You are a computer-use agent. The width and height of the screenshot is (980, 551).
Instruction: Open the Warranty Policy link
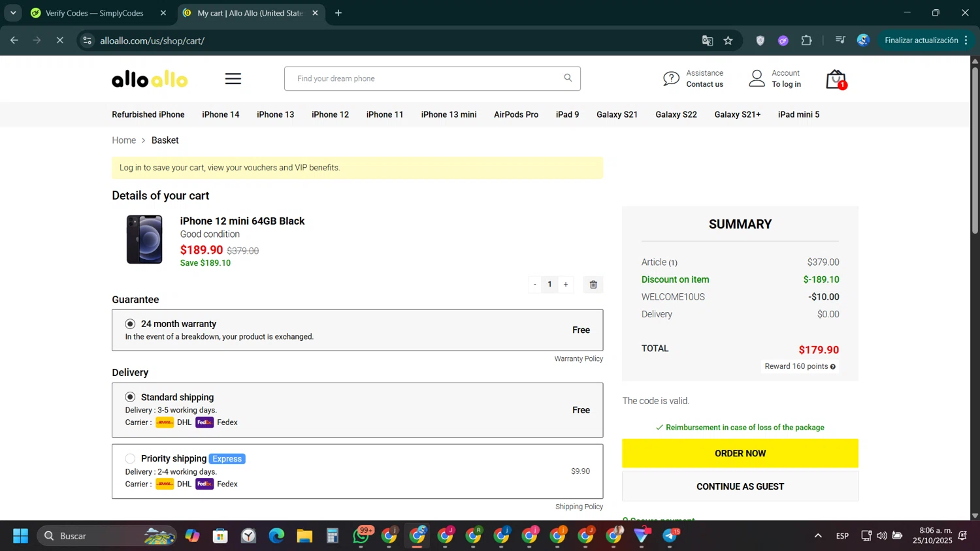tap(579, 359)
